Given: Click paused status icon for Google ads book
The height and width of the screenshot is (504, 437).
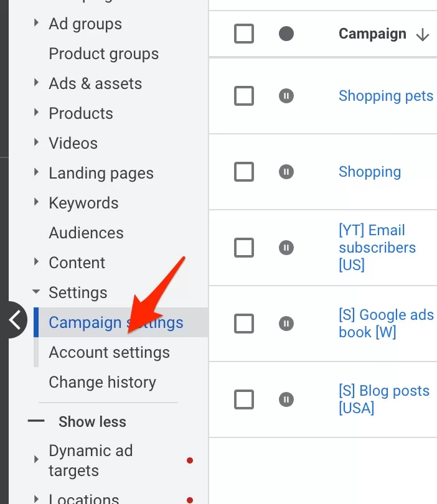Looking at the screenshot, I should 286,324.
